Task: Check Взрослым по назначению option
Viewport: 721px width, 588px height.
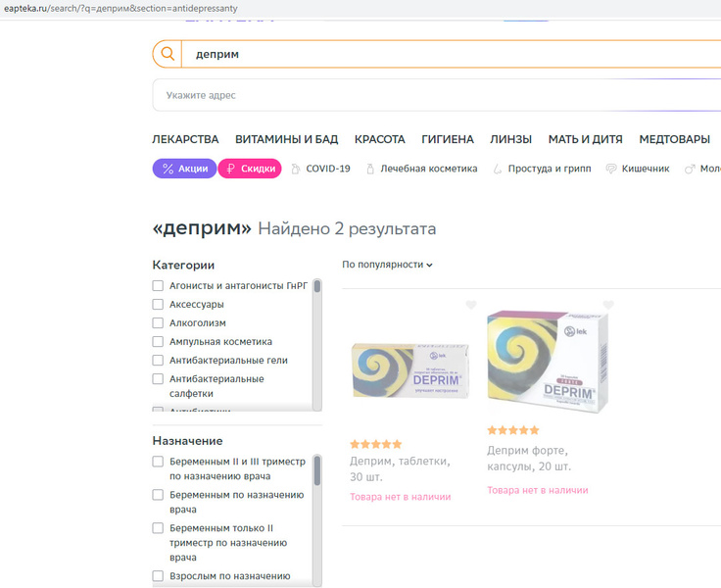Action: pyautogui.click(x=158, y=576)
